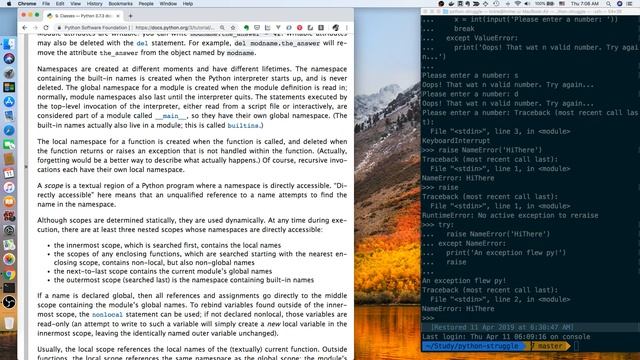The image size is (640, 360).
Task: Open Launchpad rocket in Dock
Action: click(x=9, y=73)
